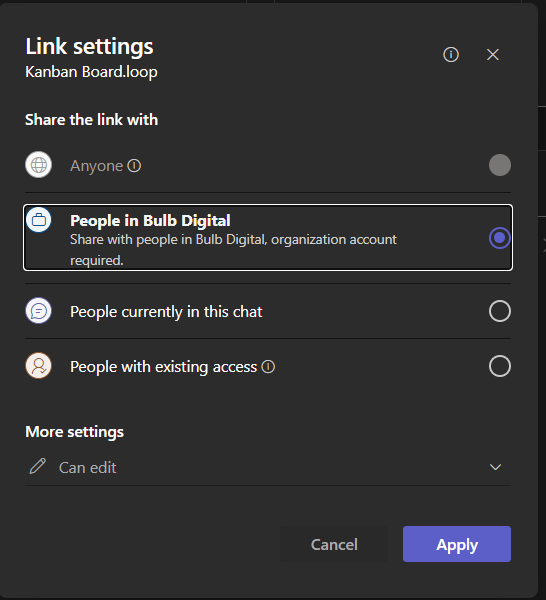Click the chat bubble icon for this chat
Viewport: 546px width, 600px height.
pyautogui.click(x=39, y=311)
